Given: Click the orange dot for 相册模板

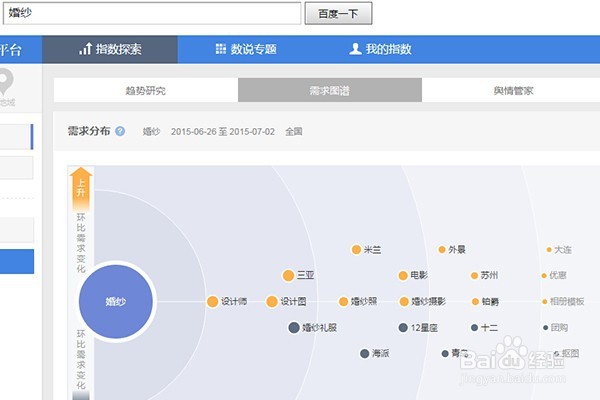Looking at the screenshot, I should [x=545, y=302].
